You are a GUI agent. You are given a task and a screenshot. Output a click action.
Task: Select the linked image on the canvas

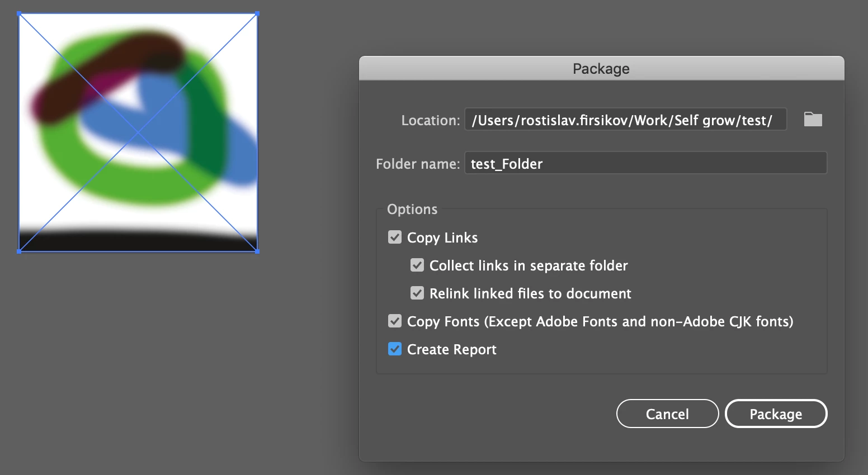(138, 132)
